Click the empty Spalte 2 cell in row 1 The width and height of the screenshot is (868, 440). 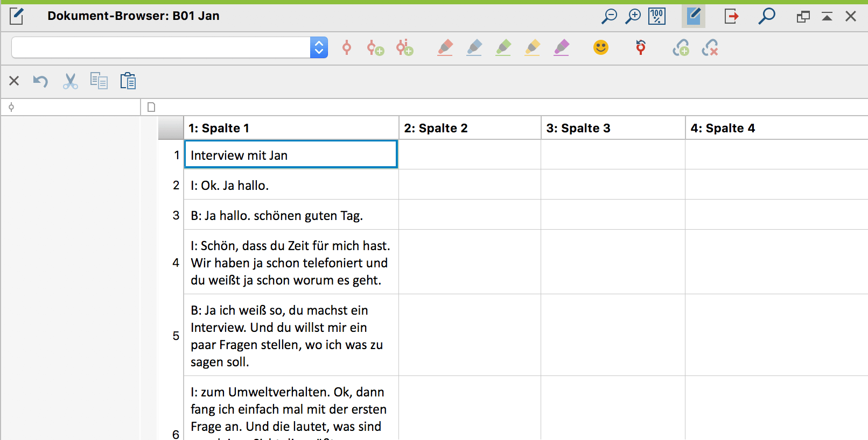click(470, 155)
